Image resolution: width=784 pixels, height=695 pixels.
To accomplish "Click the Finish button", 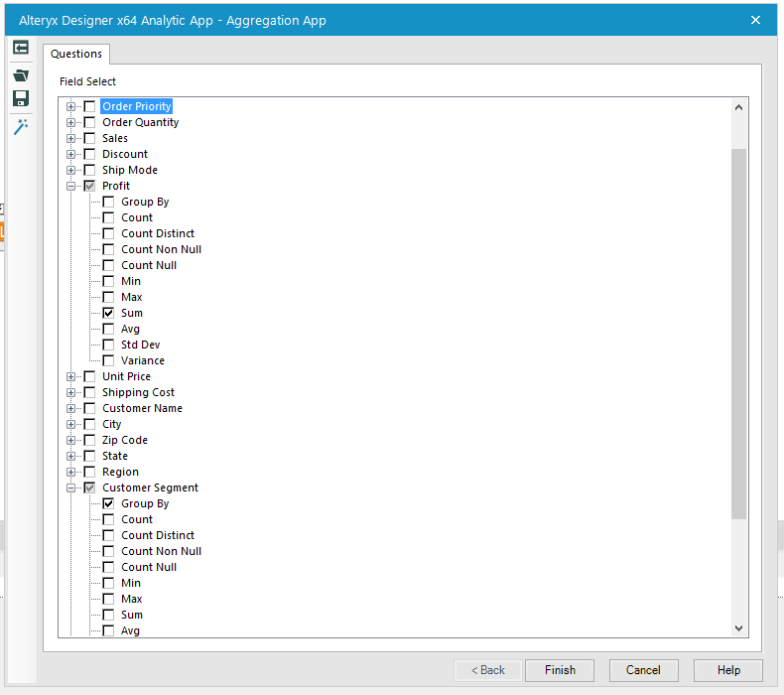I will (560, 670).
